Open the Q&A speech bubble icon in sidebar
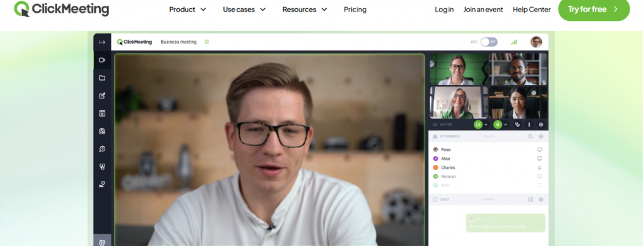 pos(102,149)
